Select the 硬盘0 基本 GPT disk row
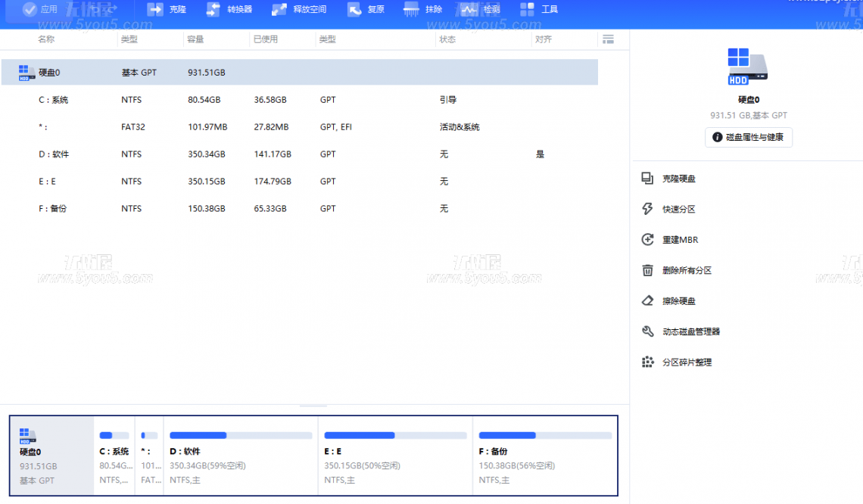The width and height of the screenshot is (863, 504). [300, 72]
